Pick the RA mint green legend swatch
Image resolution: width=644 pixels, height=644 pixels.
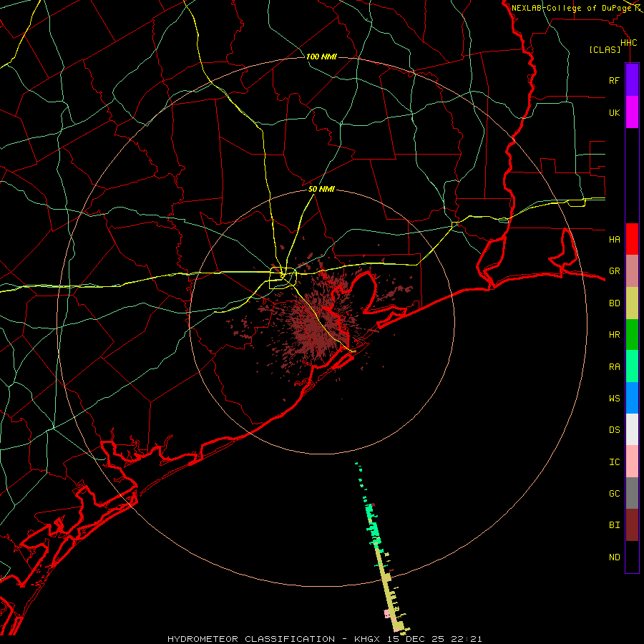pos(632,366)
